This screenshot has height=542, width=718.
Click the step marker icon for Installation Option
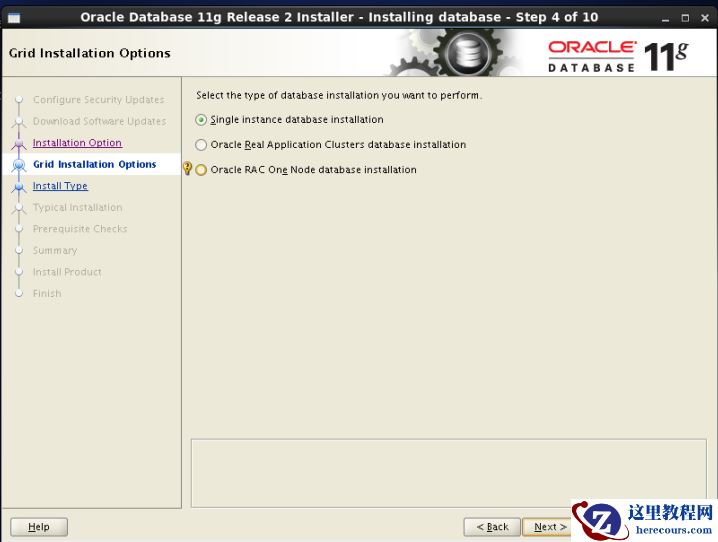(x=19, y=144)
